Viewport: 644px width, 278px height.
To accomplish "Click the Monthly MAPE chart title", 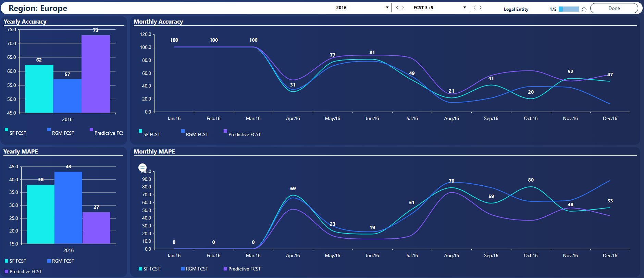I will click(154, 151).
